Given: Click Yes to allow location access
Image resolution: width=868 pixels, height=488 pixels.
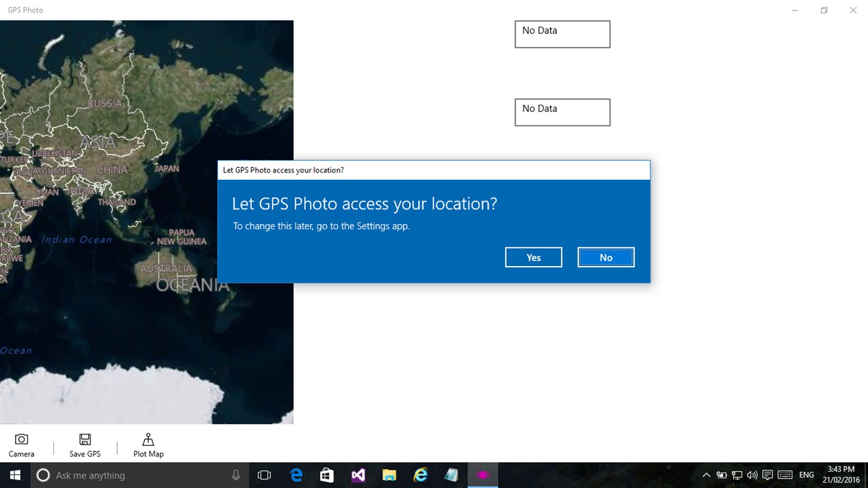Looking at the screenshot, I should [533, 257].
